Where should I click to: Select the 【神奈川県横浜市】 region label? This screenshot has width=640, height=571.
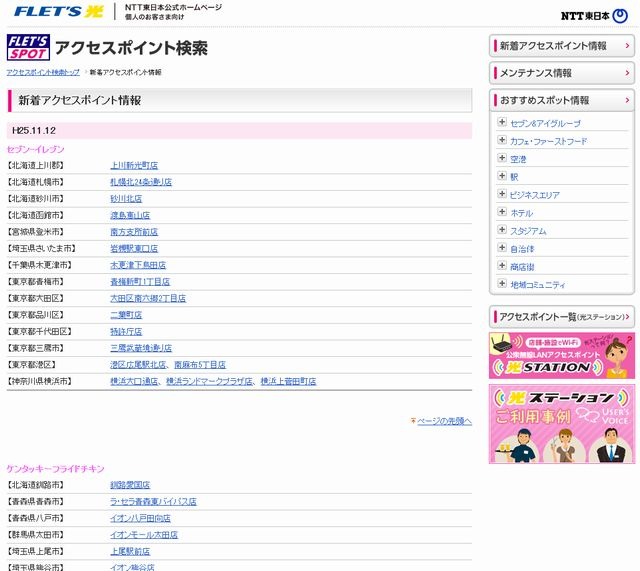click(x=40, y=382)
